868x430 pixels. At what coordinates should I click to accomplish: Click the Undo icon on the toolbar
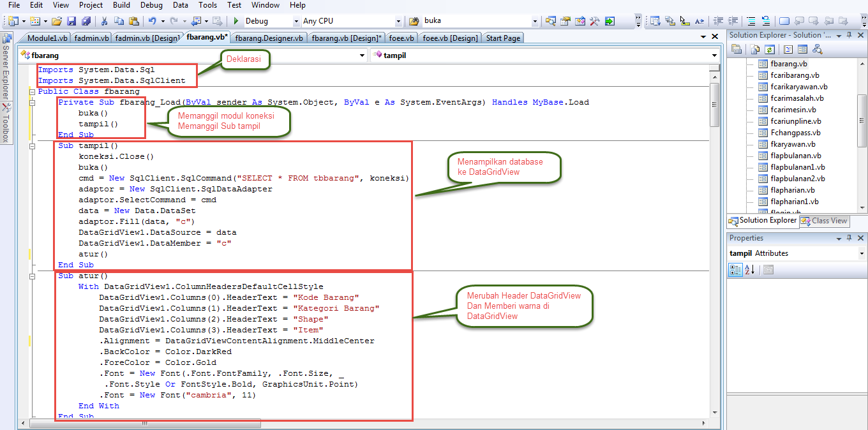pyautogui.click(x=153, y=20)
